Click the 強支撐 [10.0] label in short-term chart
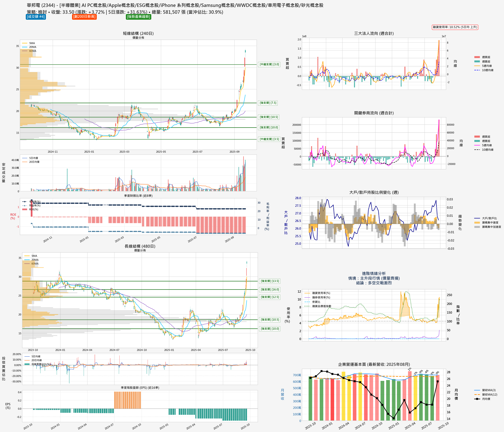504x432 pixels. 269,127
